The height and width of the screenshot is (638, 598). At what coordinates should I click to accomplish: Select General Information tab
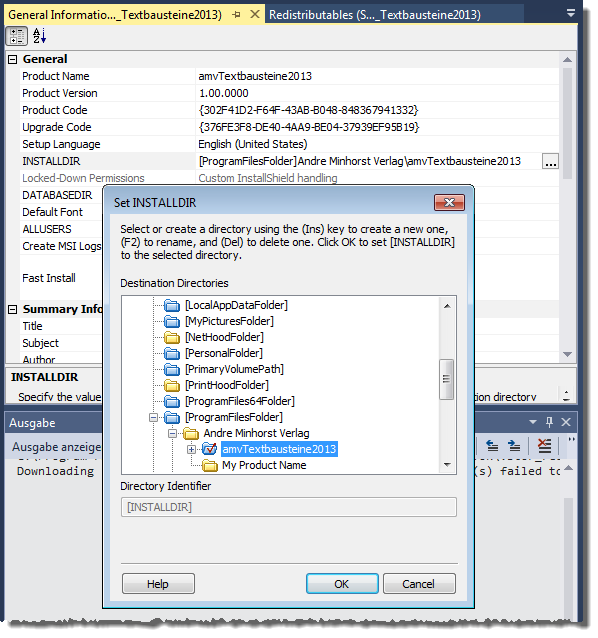click(x=115, y=15)
